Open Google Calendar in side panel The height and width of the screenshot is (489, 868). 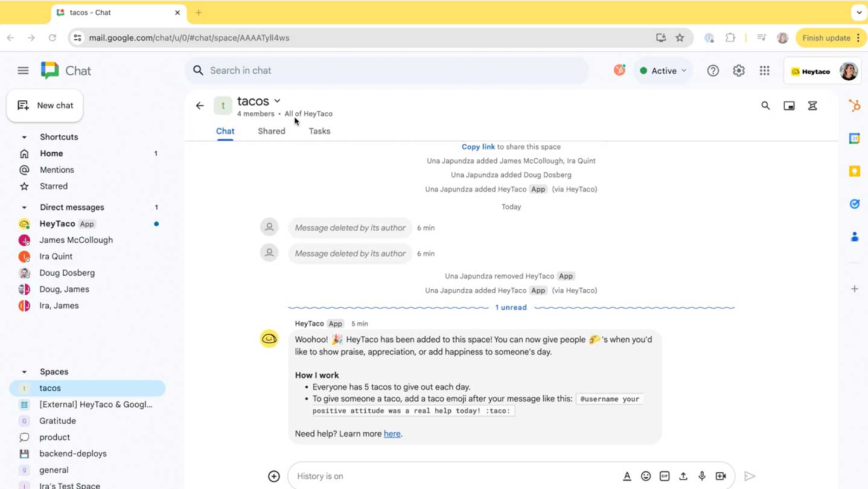pos(855,138)
